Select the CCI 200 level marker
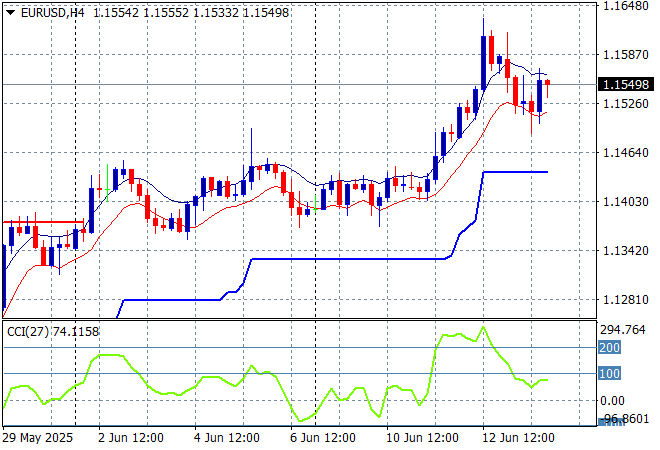This screenshot has width=660, height=450. click(x=609, y=348)
